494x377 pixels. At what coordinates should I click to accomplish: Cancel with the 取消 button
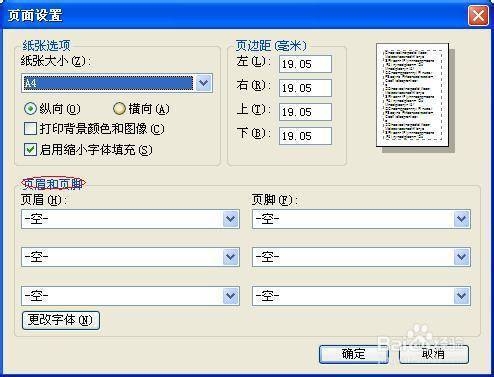(x=434, y=354)
